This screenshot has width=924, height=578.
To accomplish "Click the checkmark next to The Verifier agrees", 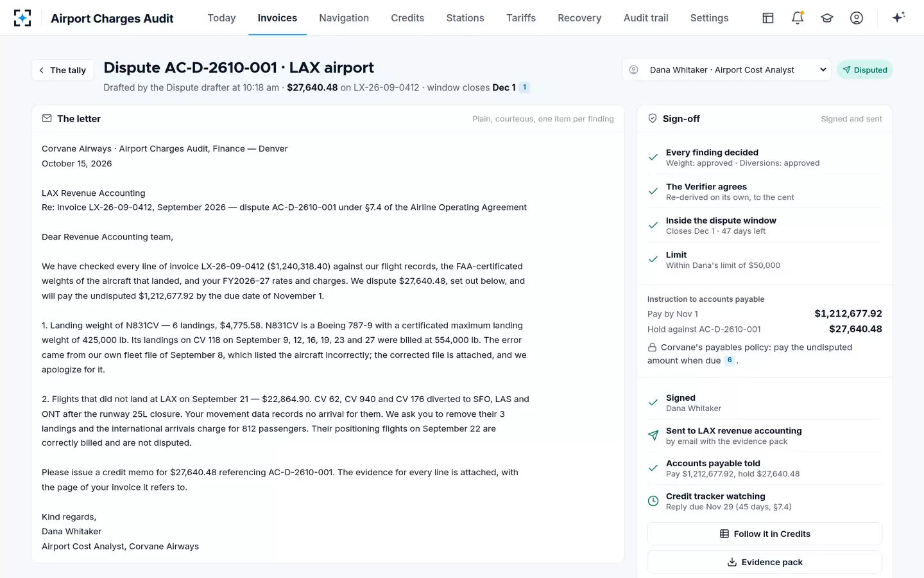I will click(653, 191).
